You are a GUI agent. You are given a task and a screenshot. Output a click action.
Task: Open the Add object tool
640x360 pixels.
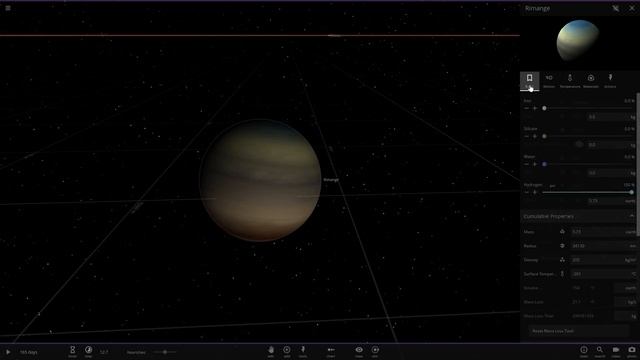coord(287,351)
